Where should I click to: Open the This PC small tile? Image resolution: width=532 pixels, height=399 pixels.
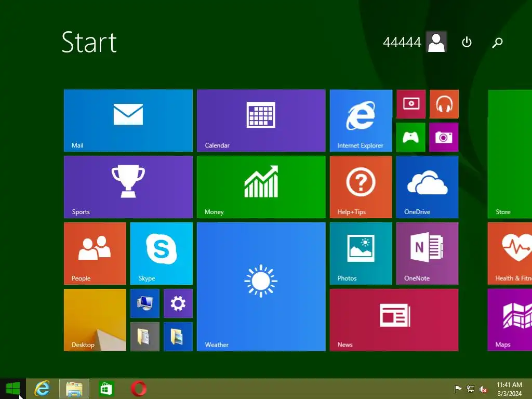(x=145, y=303)
